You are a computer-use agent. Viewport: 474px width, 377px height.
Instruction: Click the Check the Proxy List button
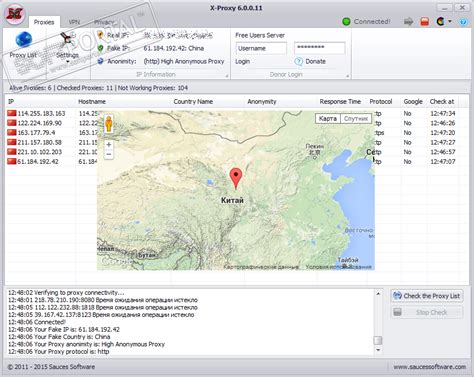427,296
